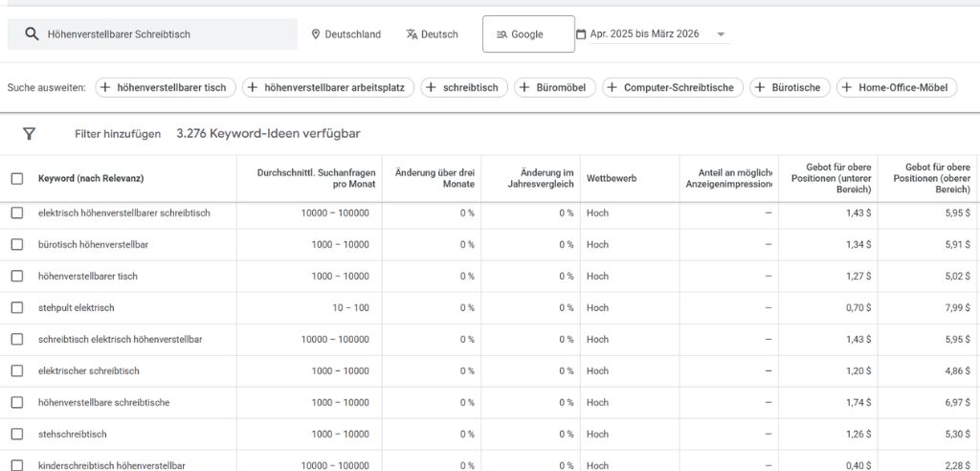Click keyword text stehpult elektrisch
The image size is (980, 471).
pyautogui.click(x=77, y=307)
